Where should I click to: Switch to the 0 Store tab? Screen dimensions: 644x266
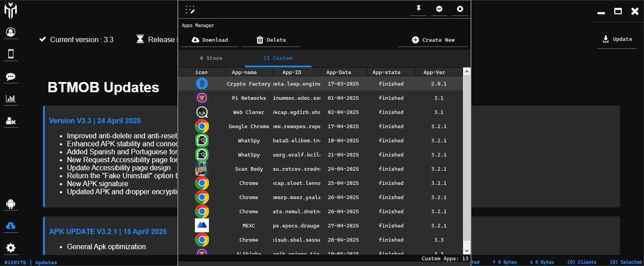[x=211, y=59]
